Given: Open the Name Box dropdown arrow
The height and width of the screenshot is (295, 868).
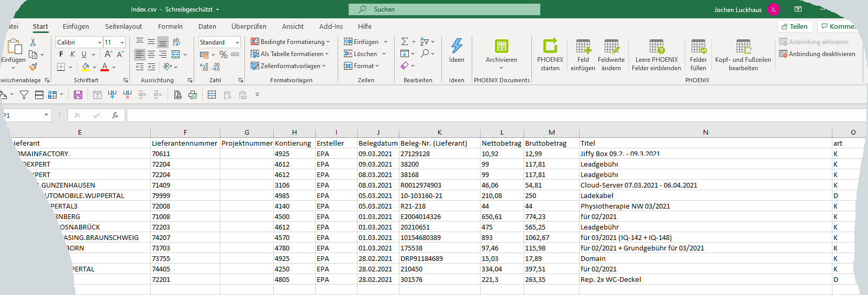Looking at the screenshot, I should pyautogui.click(x=46, y=115).
